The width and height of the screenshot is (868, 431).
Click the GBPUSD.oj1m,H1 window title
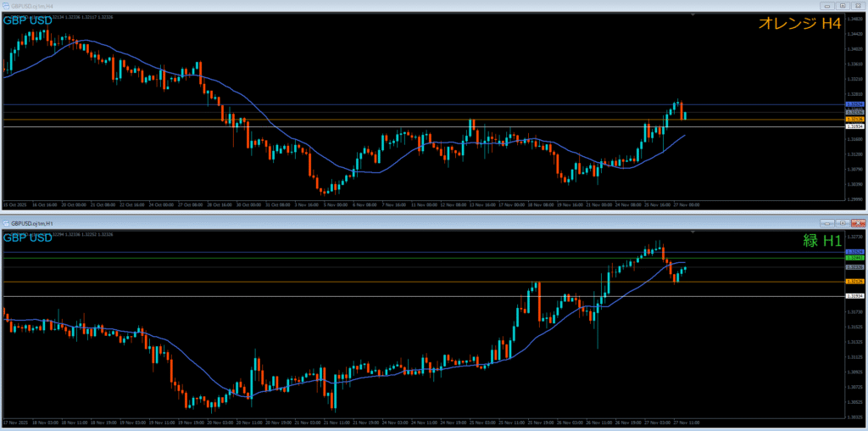tap(31, 222)
